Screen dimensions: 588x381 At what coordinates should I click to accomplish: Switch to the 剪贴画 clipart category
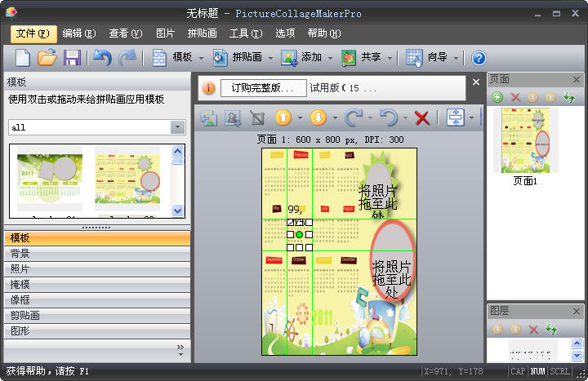click(x=97, y=316)
